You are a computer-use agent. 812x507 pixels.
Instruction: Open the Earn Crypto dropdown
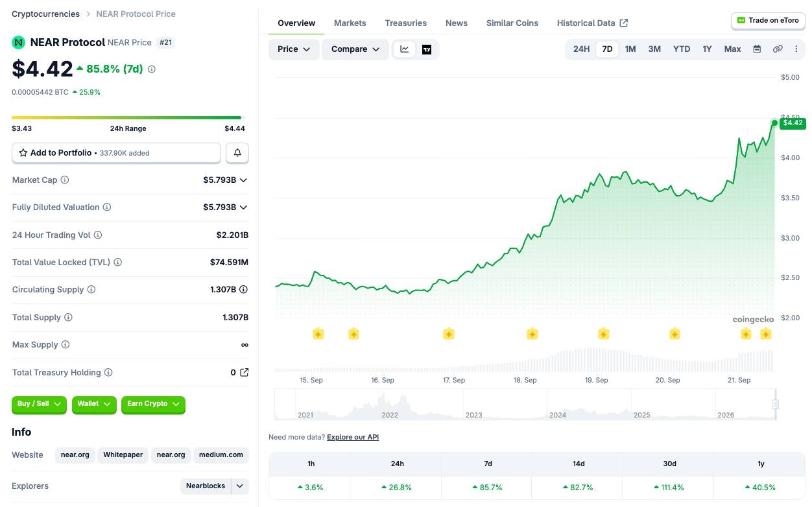coord(153,404)
